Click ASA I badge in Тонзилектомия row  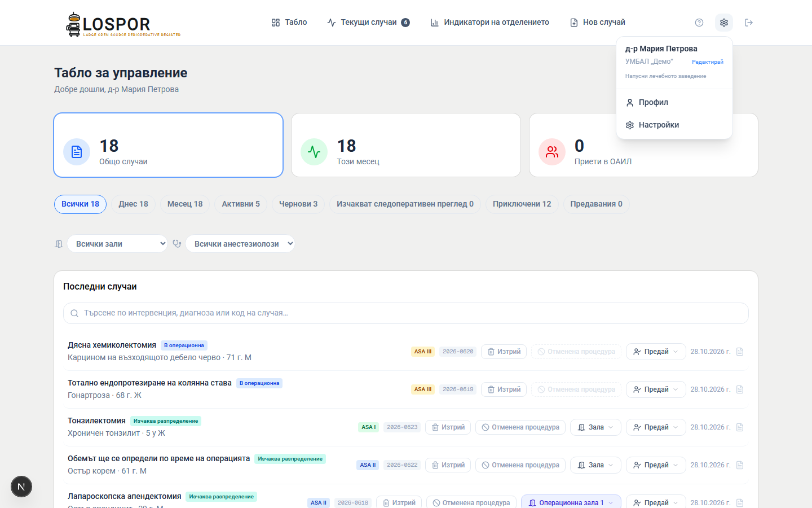[368, 427]
